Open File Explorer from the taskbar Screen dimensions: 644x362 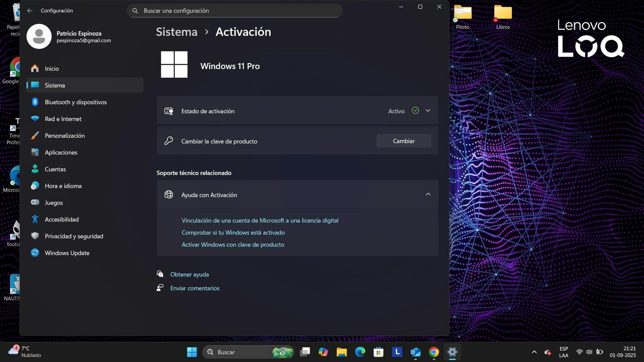click(x=342, y=352)
